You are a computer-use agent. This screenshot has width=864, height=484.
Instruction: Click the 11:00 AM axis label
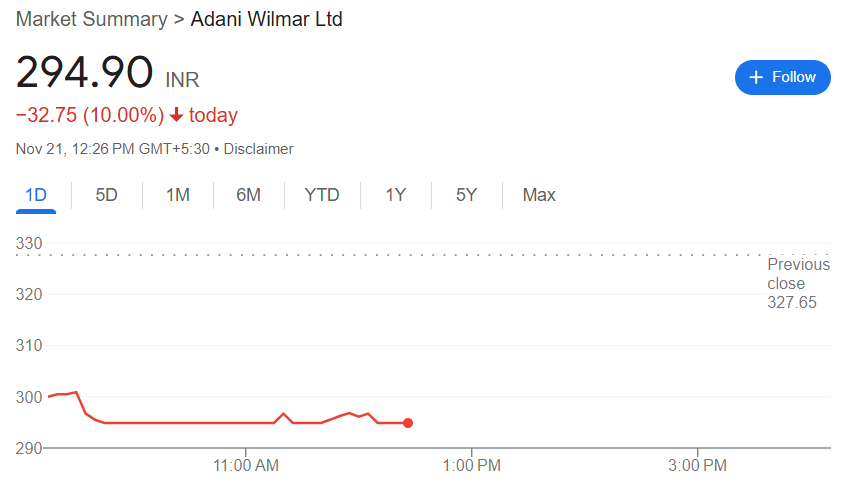pyautogui.click(x=246, y=465)
